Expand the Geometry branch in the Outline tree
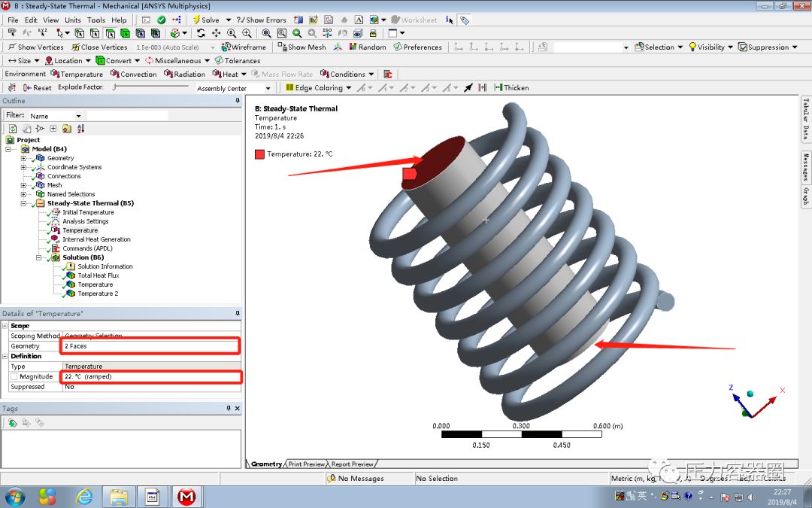The image size is (812, 508). click(x=23, y=158)
